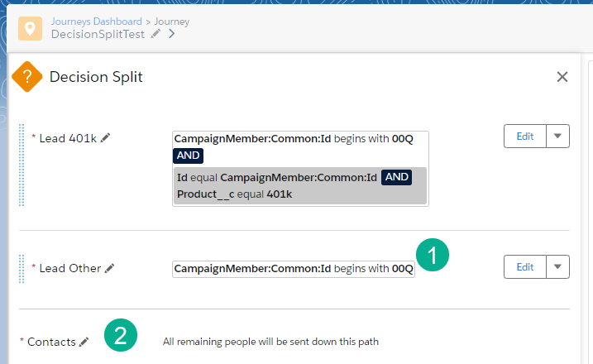The width and height of the screenshot is (593, 364).
Task: Click the Journey Builder location pin icon
Action: 31,29
